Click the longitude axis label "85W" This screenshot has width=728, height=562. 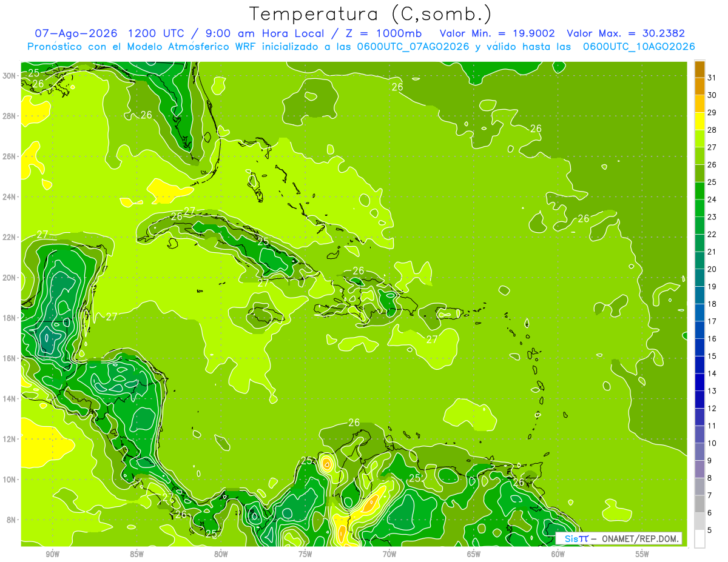pyautogui.click(x=136, y=554)
